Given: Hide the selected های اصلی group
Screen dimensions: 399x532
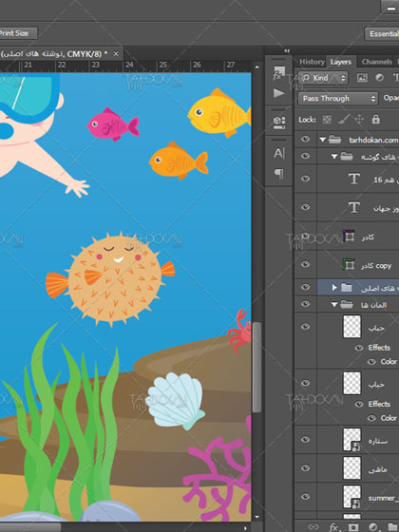Looking at the screenshot, I should 305,287.
